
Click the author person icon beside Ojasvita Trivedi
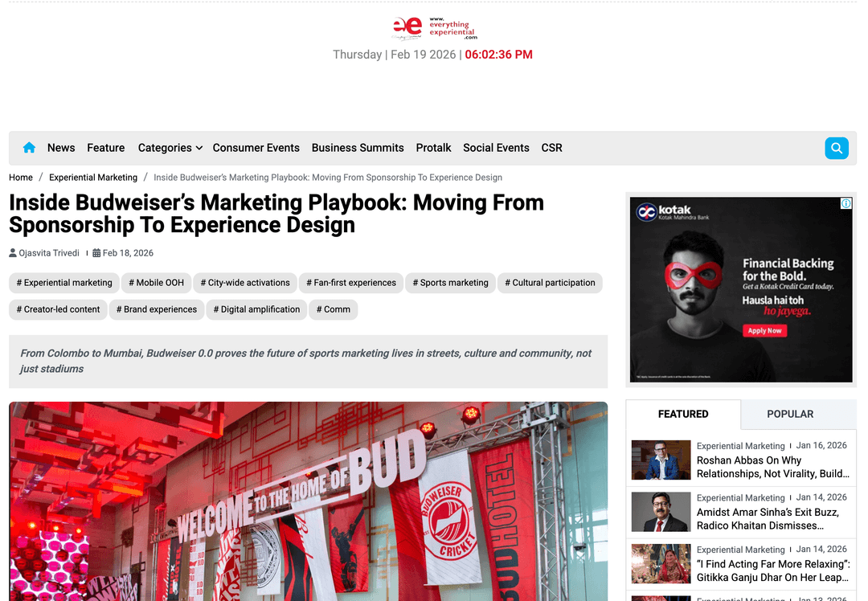point(12,252)
